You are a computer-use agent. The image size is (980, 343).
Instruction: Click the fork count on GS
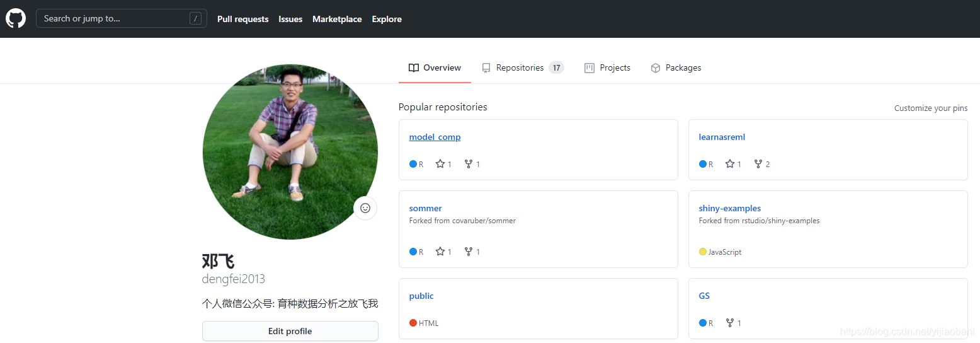coord(733,323)
